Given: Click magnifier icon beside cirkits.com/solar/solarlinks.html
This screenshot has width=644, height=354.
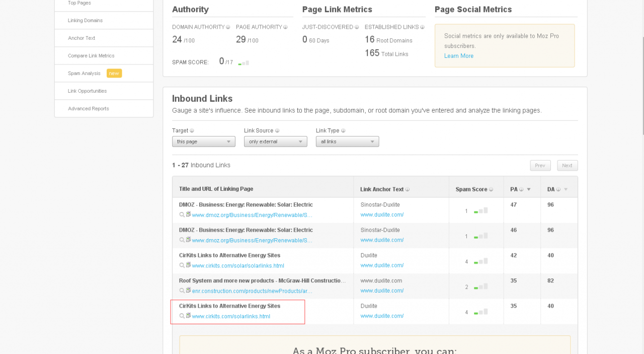Looking at the screenshot, I should (x=182, y=265).
